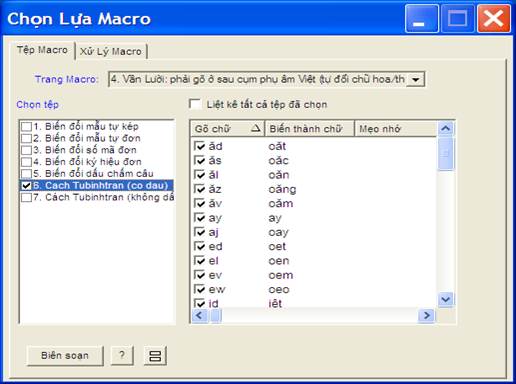Select the text oăng in the list
Image resolution: width=516 pixels, height=384 pixels.
pos(282,189)
